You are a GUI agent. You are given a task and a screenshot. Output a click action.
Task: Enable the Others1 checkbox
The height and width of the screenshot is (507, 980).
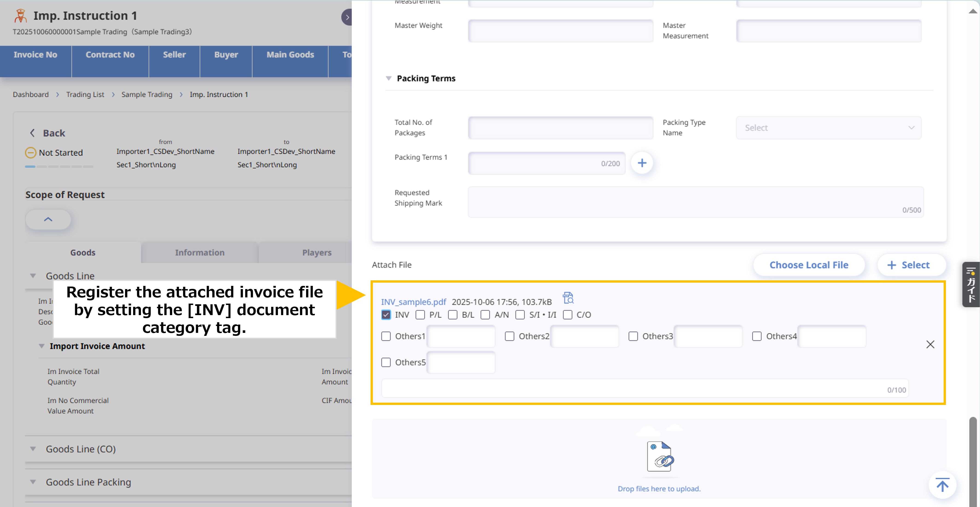click(386, 336)
